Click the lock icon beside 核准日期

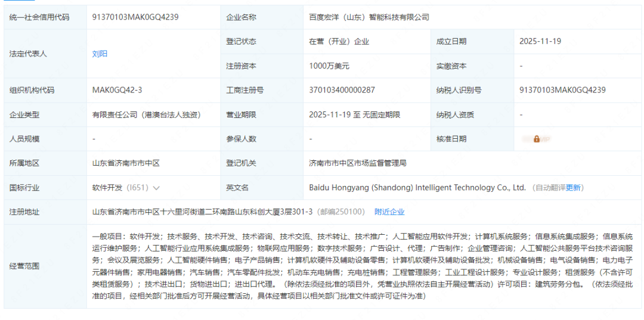537,139
